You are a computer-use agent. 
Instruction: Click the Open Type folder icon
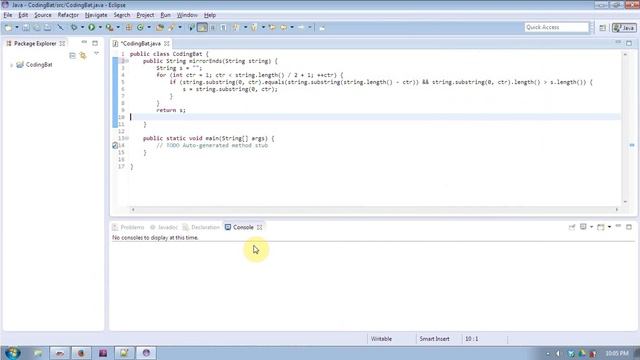[160, 27]
